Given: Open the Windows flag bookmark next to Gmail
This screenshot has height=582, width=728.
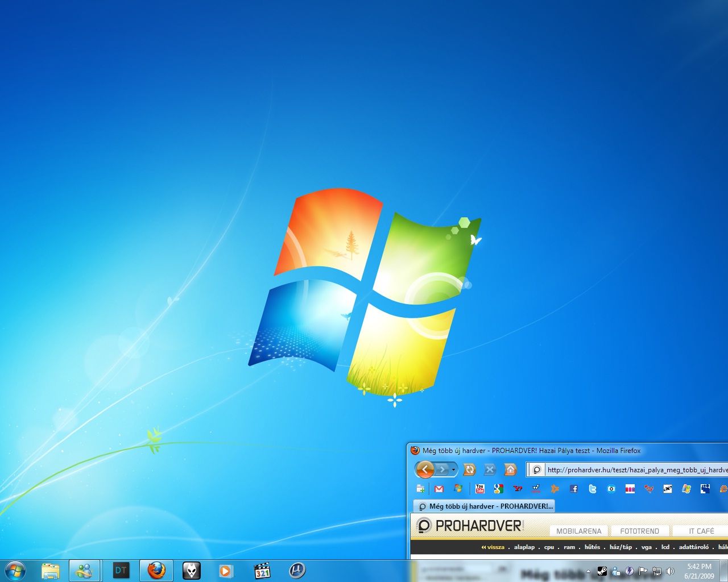Looking at the screenshot, I should pyautogui.click(x=458, y=489).
